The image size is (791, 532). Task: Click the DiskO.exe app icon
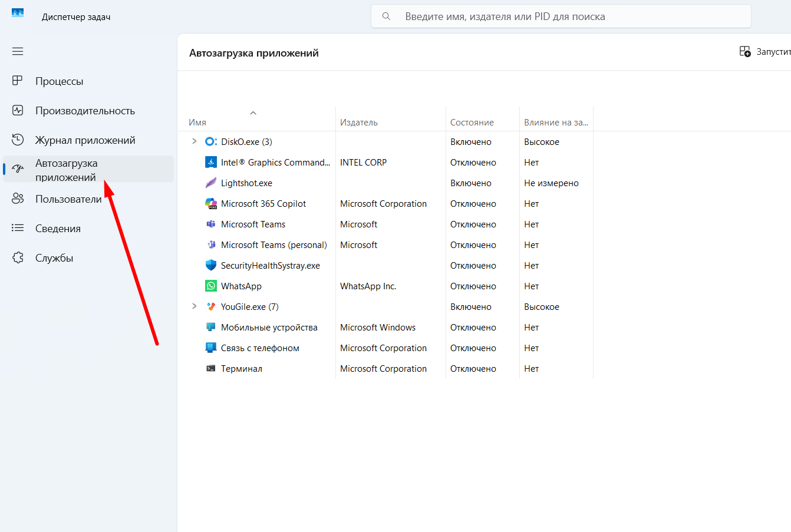[x=211, y=141]
